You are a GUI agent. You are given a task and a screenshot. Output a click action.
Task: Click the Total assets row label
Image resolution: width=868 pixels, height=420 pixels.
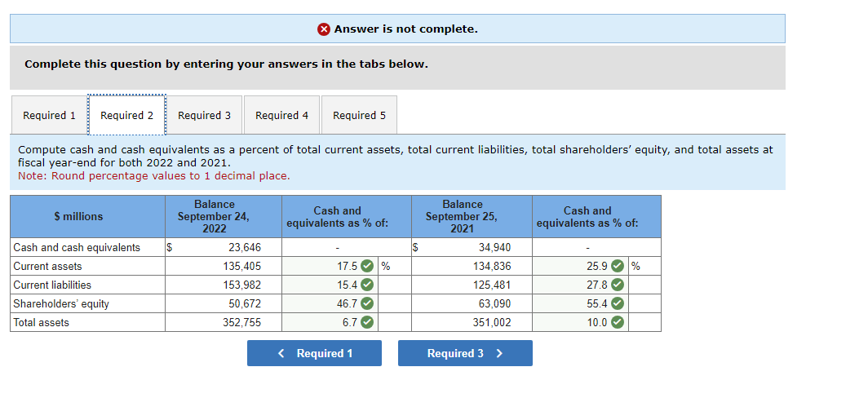[x=41, y=322]
